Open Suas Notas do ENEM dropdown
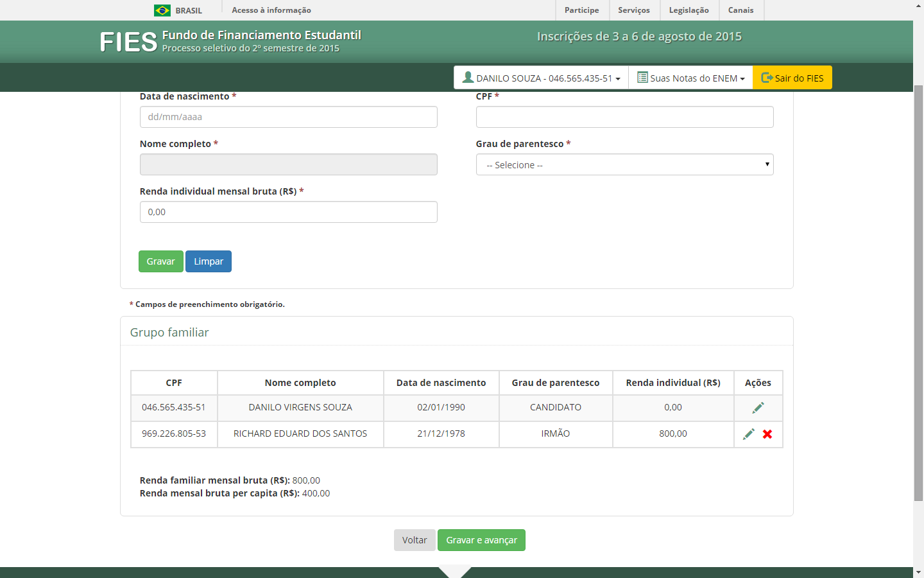Viewport: 924px width, 578px height. point(690,78)
